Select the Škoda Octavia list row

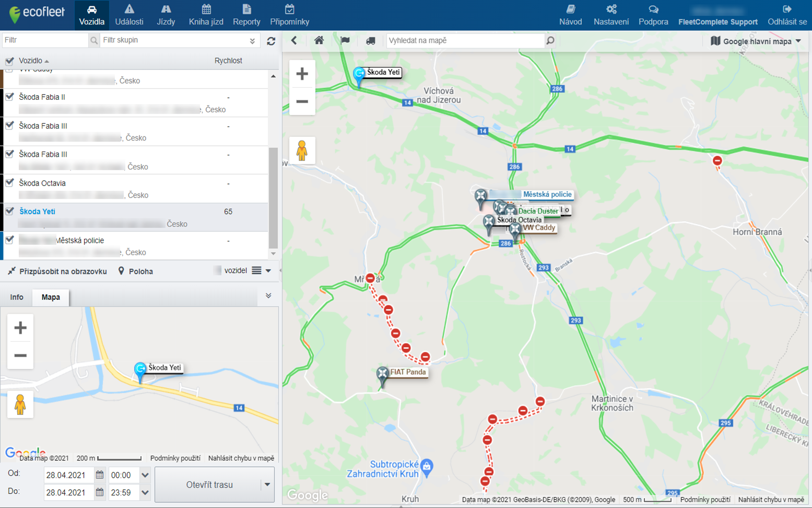click(x=136, y=189)
